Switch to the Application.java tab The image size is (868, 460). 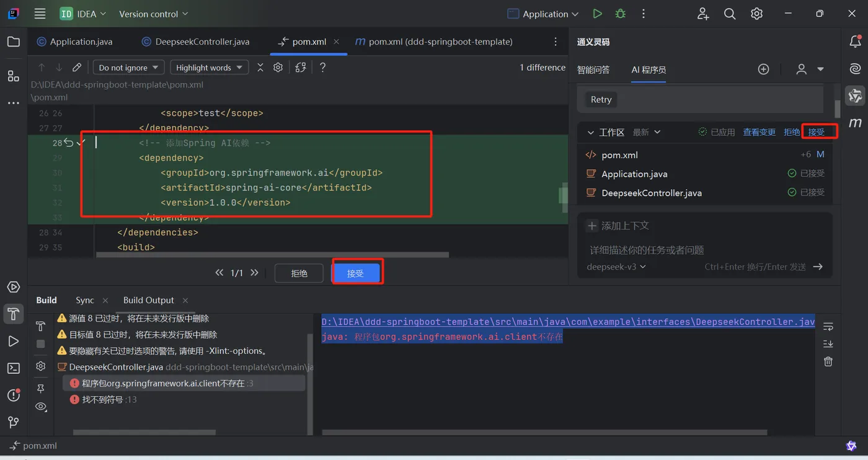click(x=74, y=42)
